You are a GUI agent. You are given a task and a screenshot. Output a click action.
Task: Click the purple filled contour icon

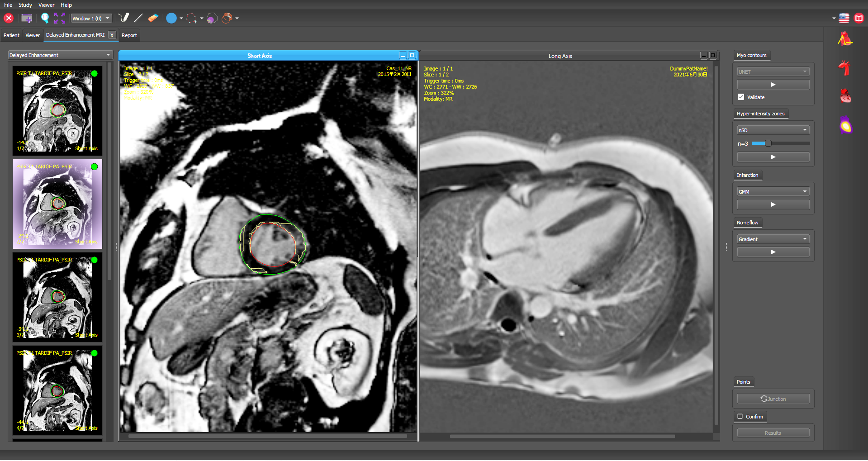212,18
